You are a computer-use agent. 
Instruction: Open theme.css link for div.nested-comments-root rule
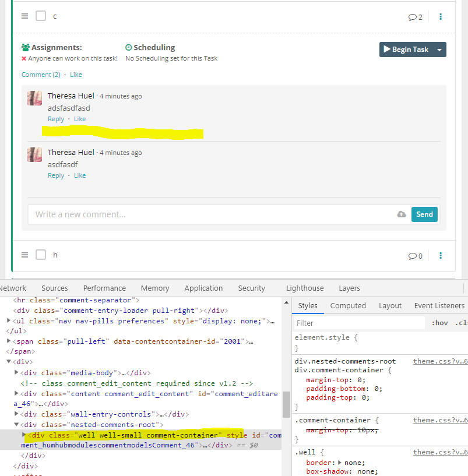pos(440,361)
